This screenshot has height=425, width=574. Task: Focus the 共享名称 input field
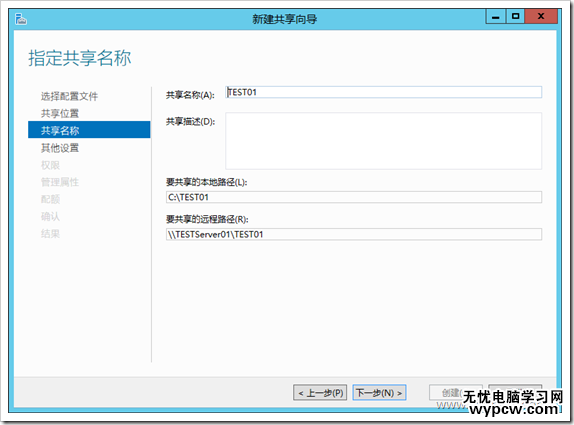[x=383, y=92]
